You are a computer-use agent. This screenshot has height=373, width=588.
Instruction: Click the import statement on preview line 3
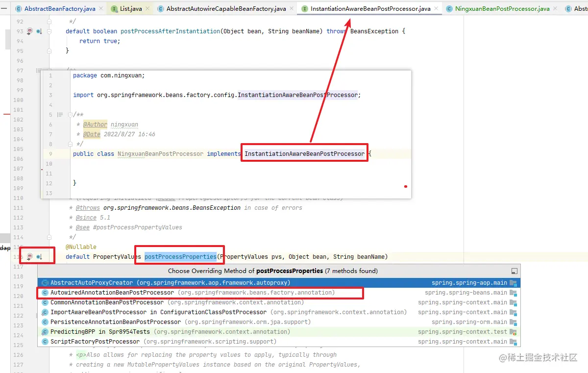pos(217,95)
